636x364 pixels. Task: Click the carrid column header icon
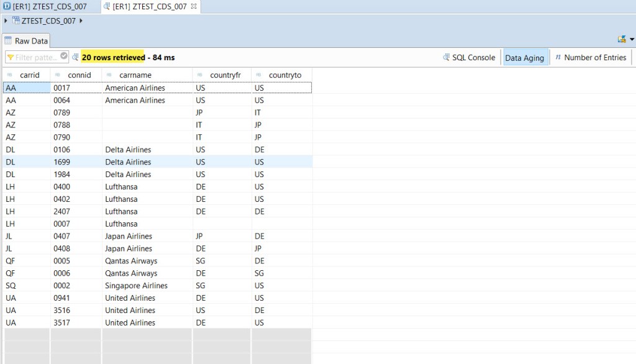(x=9, y=75)
